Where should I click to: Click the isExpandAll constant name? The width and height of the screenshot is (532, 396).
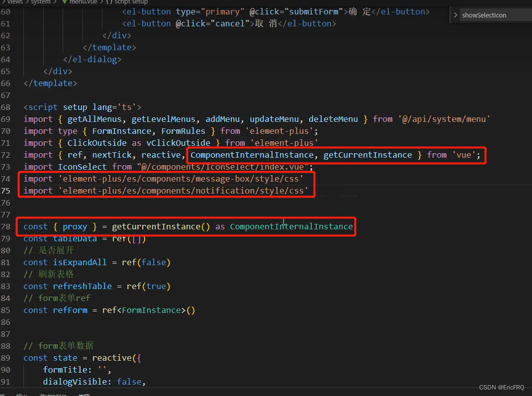click(x=80, y=263)
